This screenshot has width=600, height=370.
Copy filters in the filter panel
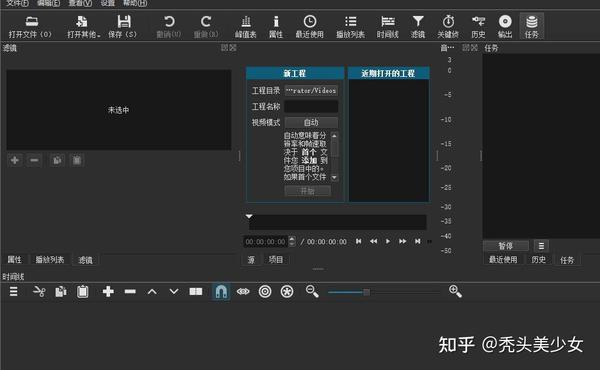click(57, 160)
